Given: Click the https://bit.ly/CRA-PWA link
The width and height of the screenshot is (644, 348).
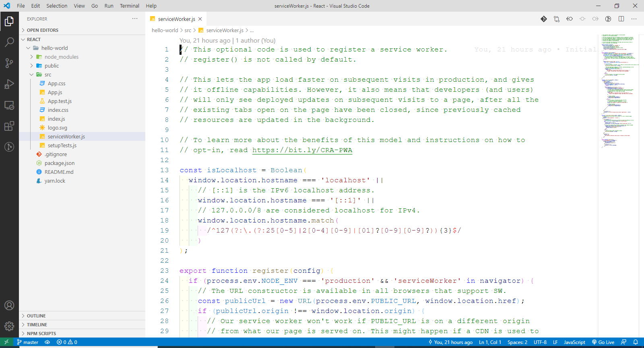Looking at the screenshot, I should point(302,150).
